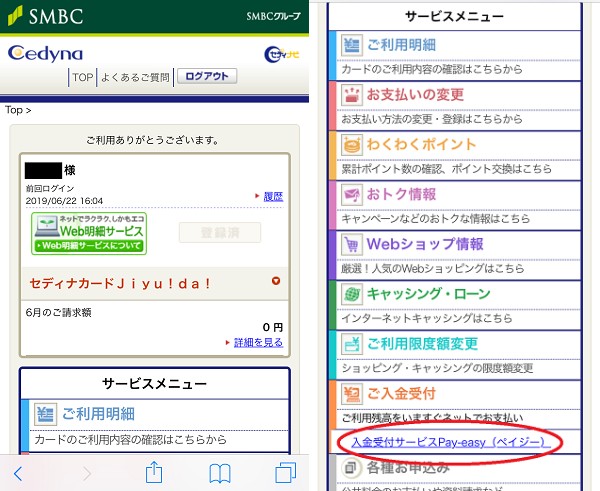Click the 0 円 billing amount
This screenshot has height=491, width=600.
point(273,327)
